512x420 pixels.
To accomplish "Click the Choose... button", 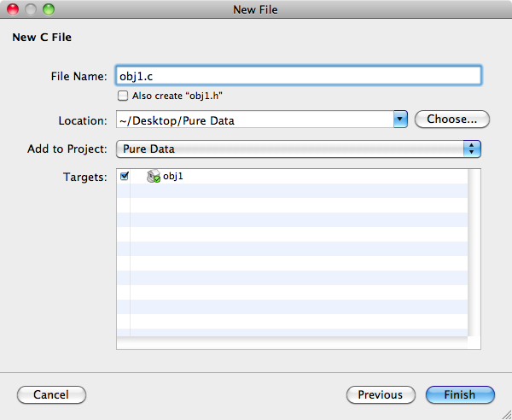I will (452, 120).
